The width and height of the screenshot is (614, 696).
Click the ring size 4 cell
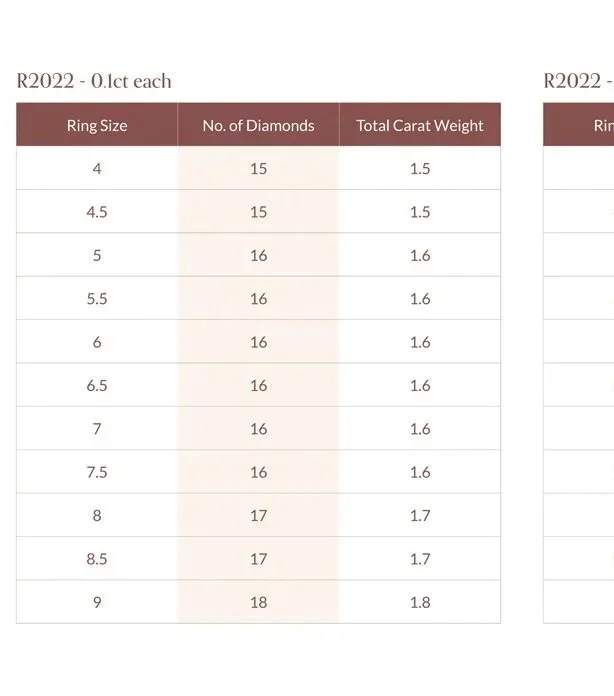(97, 168)
